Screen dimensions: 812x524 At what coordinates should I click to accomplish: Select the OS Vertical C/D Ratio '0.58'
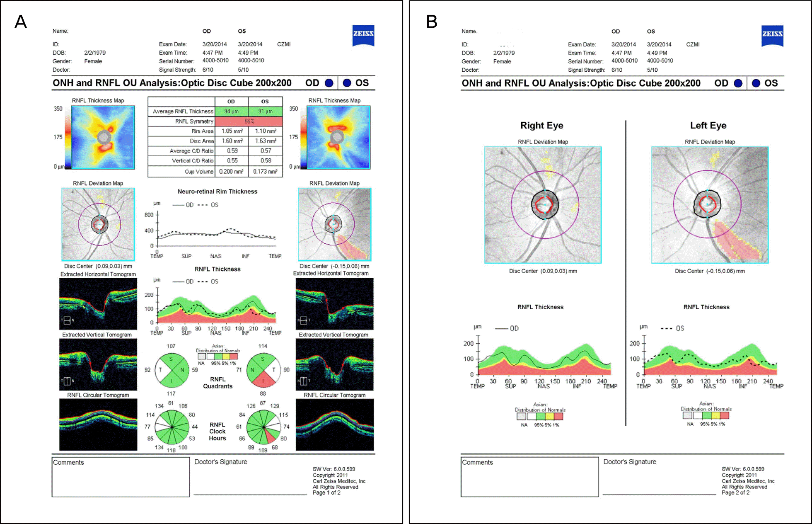click(x=266, y=160)
